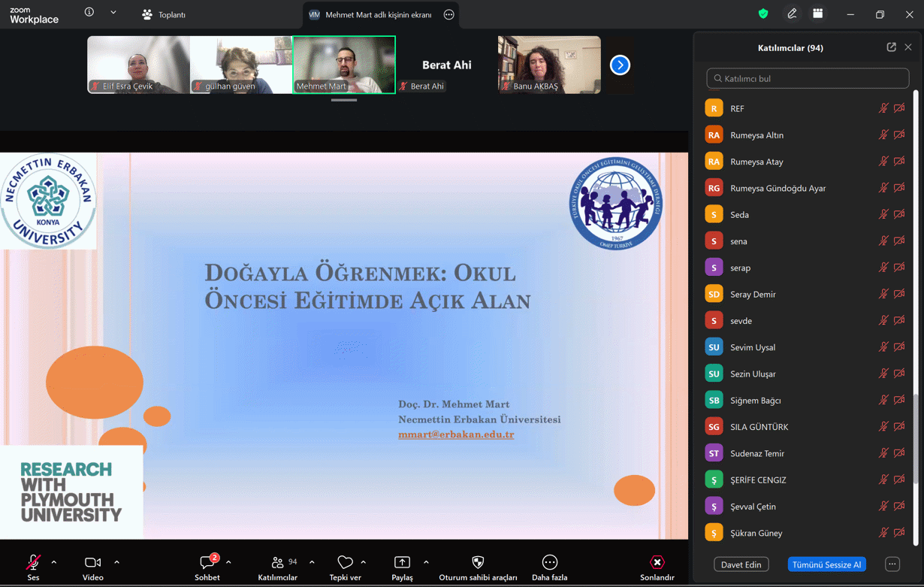
Task: Click the Katılımcı bul search field
Action: (808, 78)
